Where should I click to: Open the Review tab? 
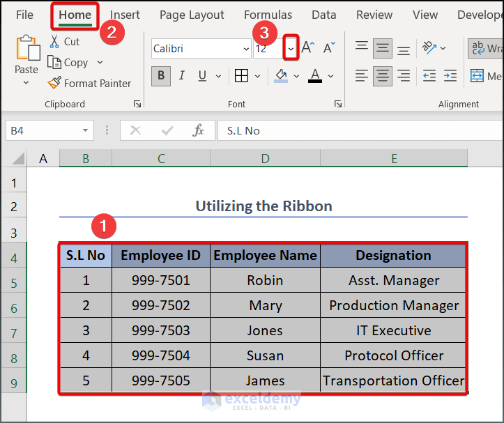click(374, 15)
